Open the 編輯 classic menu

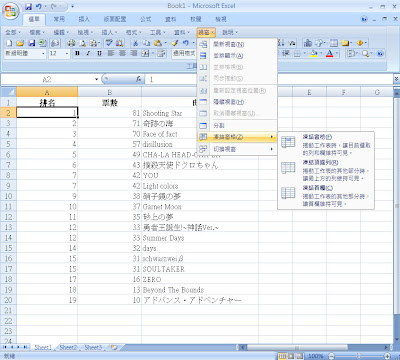(61, 32)
